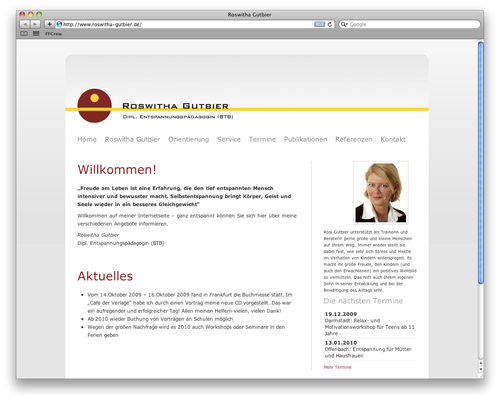Screen dimensions: 500x401
Task: Go back with the browser back arrow
Action: click(x=25, y=24)
